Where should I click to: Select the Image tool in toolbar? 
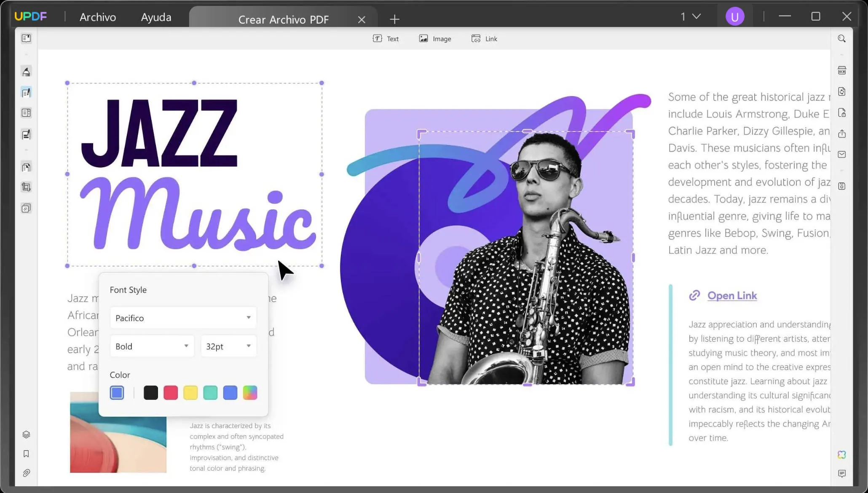(x=434, y=38)
